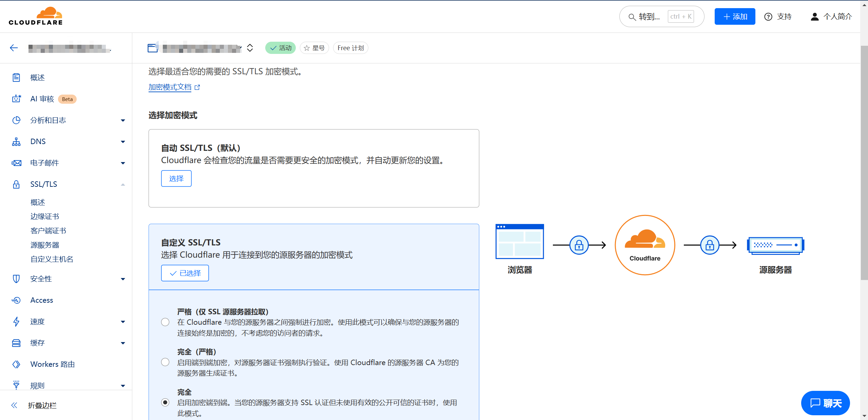868x420 pixels.
Task: Click the 概述 clipboard icon in sidebar
Action: pyautogui.click(x=16, y=78)
